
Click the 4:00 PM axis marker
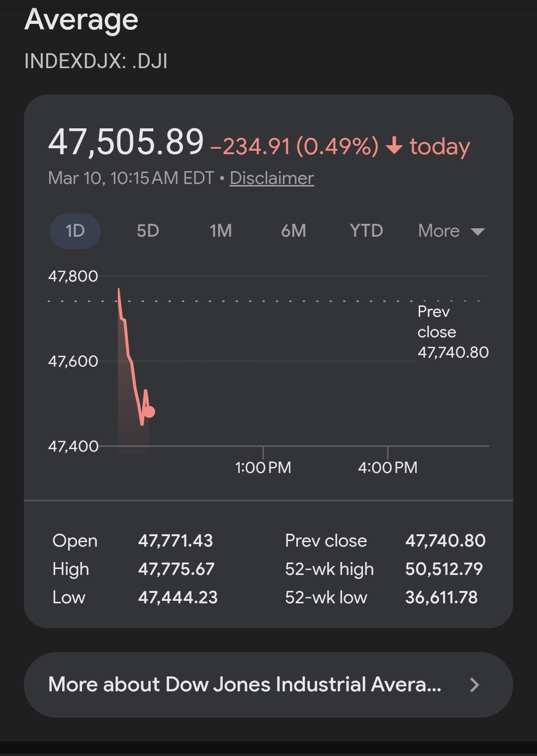click(x=387, y=467)
